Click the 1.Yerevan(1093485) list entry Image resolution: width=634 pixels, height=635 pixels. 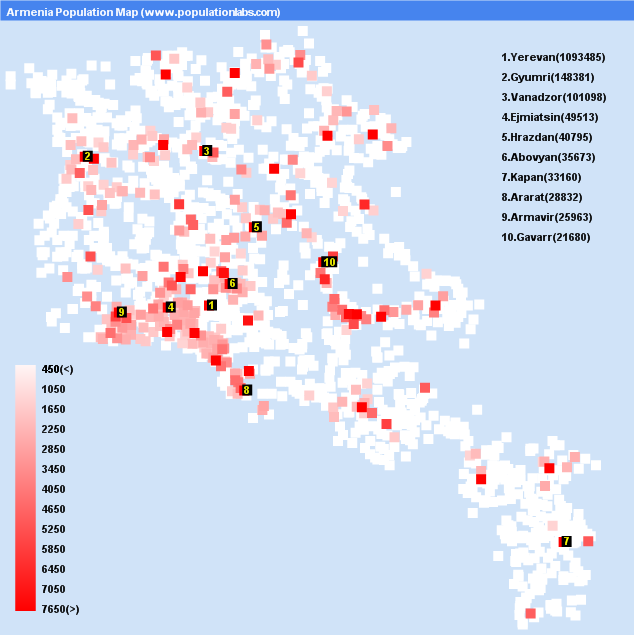[x=553, y=58]
